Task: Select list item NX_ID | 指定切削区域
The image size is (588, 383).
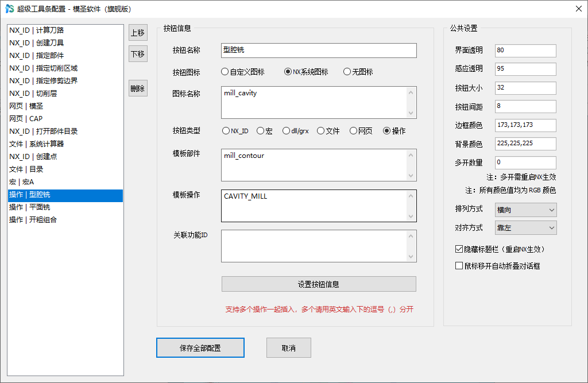Action: [x=65, y=68]
